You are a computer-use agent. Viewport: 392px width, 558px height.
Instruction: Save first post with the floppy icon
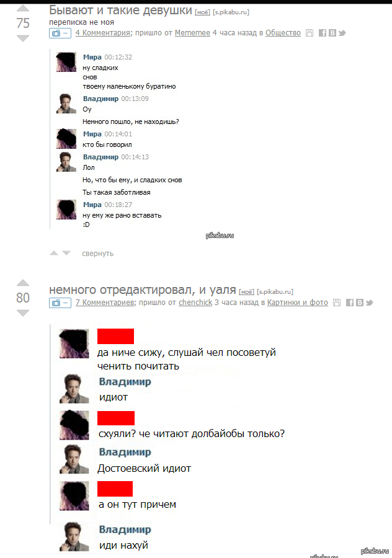[x=310, y=33]
